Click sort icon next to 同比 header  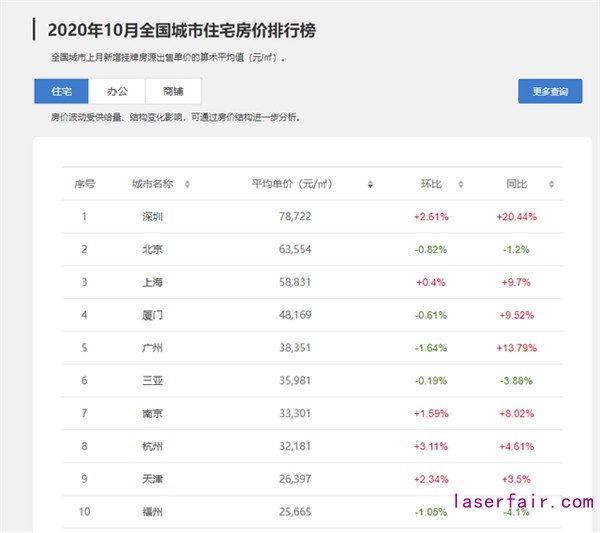551,184
